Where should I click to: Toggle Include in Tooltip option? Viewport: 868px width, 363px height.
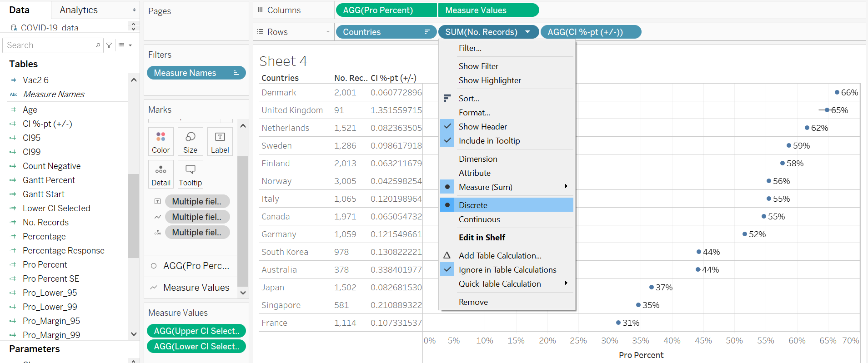coord(489,141)
